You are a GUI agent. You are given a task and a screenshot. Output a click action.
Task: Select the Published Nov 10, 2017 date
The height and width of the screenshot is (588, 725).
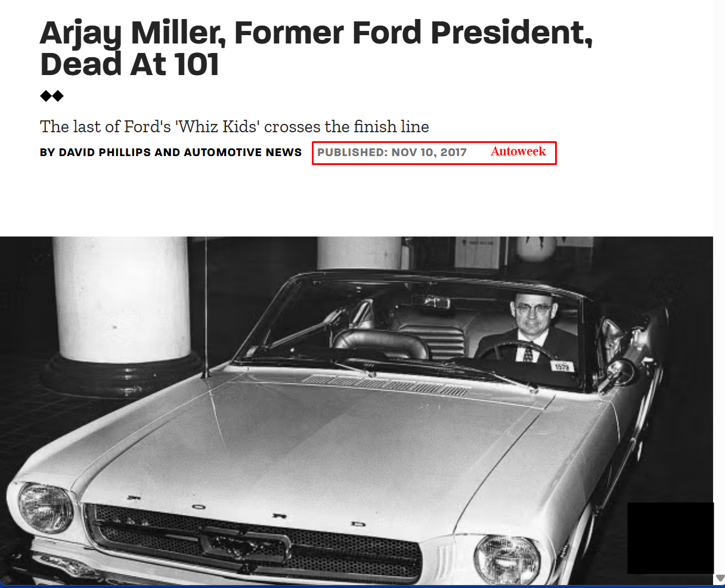point(392,153)
